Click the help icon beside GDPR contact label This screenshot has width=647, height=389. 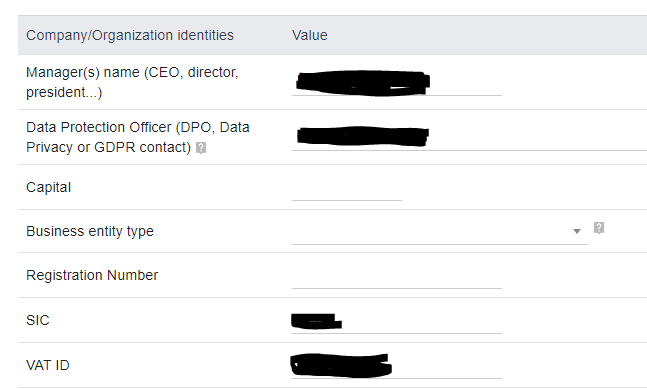tap(201, 148)
